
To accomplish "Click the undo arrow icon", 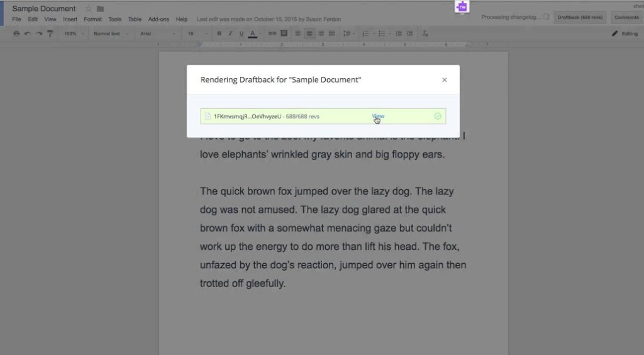I will point(28,33).
